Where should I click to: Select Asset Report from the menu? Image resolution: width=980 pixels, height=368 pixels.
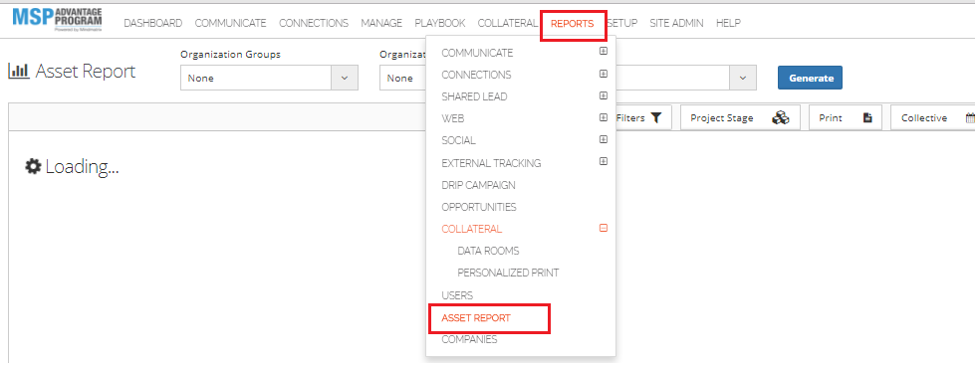point(476,318)
